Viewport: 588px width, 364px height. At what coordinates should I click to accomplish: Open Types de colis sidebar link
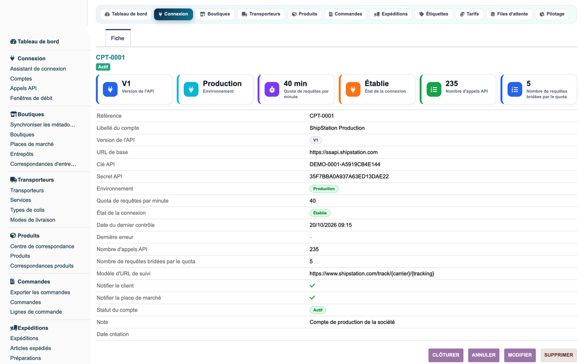(27, 210)
